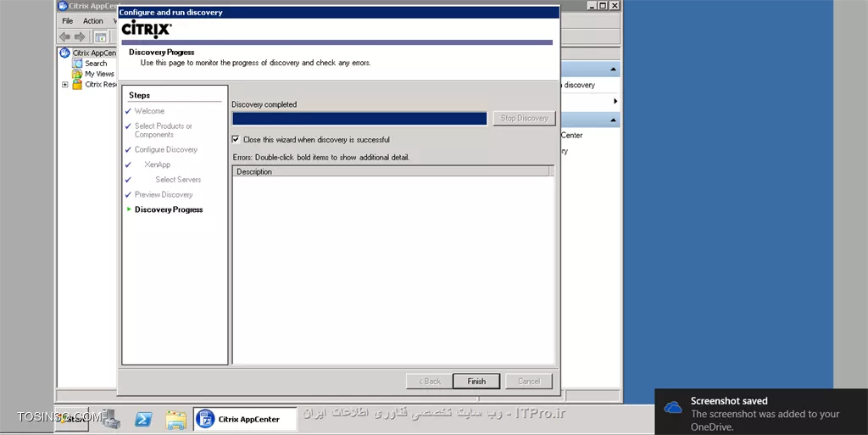Collapse lower Actions pane section arrow
The height and width of the screenshot is (435, 868).
(613, 120)
